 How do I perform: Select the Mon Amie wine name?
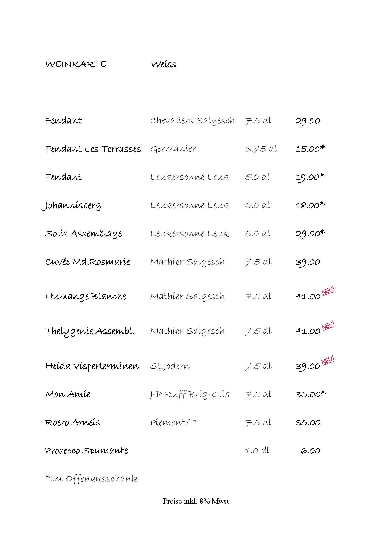pos(68,394)
